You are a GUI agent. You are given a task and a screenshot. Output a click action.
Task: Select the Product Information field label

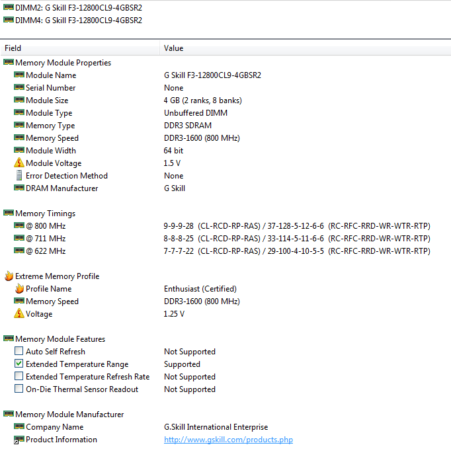61,440
